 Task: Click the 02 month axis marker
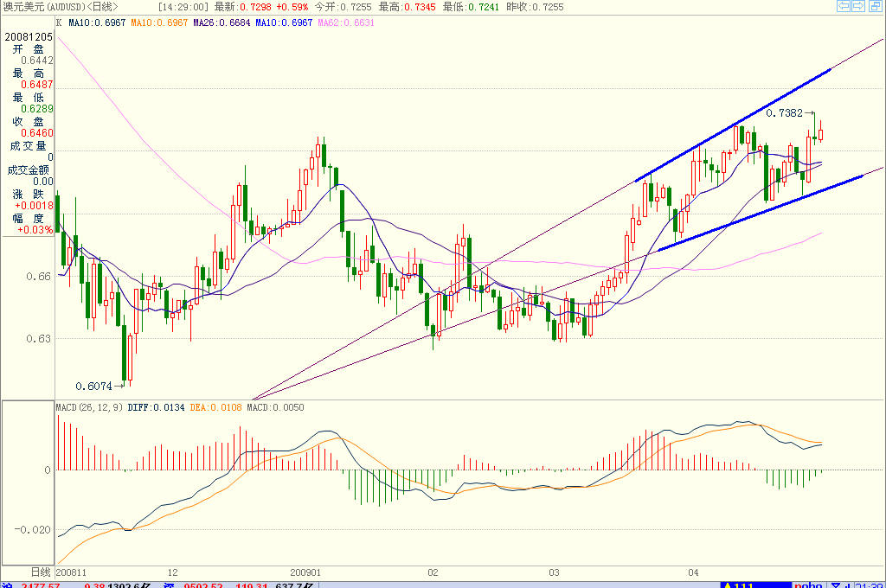coord(433,572)
